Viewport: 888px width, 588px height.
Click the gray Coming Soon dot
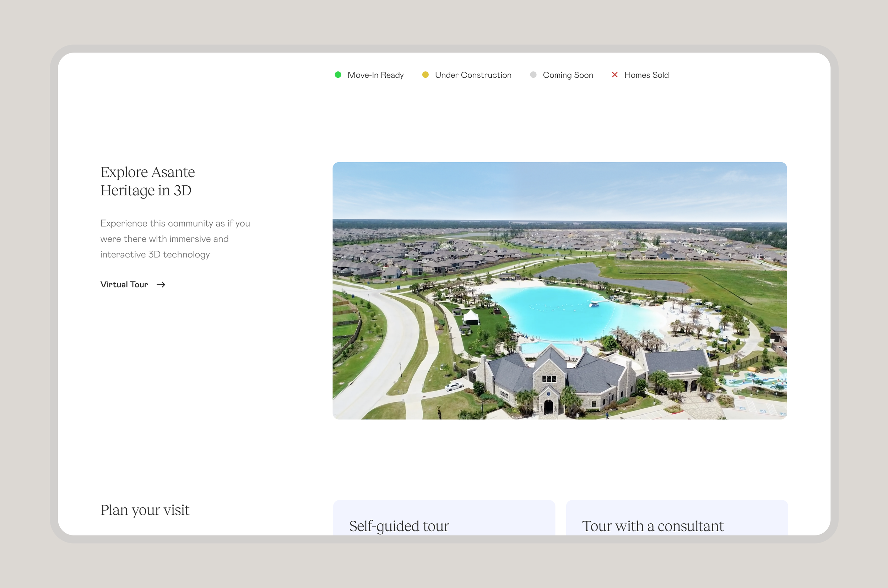pos(533,75)
